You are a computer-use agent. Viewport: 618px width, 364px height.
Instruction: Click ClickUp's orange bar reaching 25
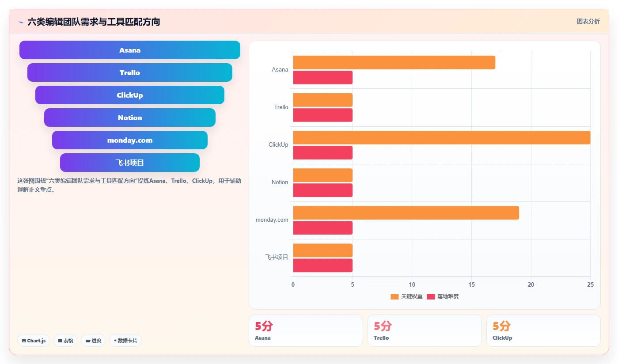click(442, 137)
